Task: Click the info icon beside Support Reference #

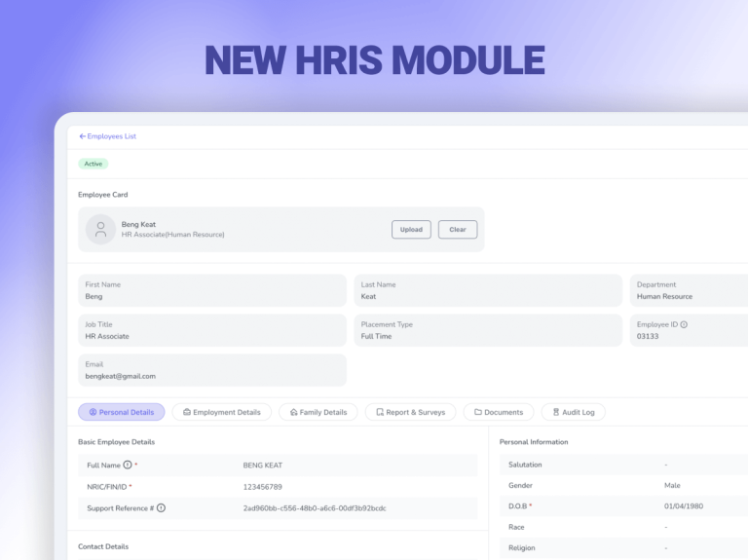Action: (161, 508)
